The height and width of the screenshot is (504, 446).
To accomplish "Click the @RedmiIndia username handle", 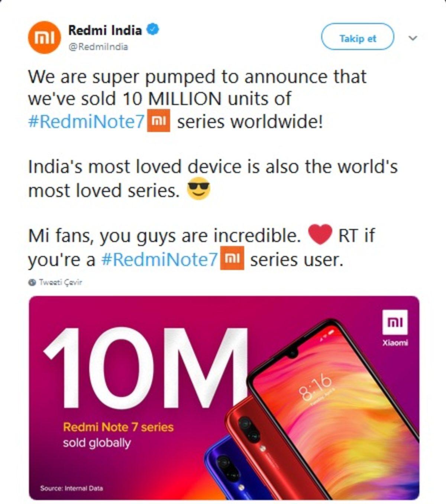I will click(x=98, y=47).
